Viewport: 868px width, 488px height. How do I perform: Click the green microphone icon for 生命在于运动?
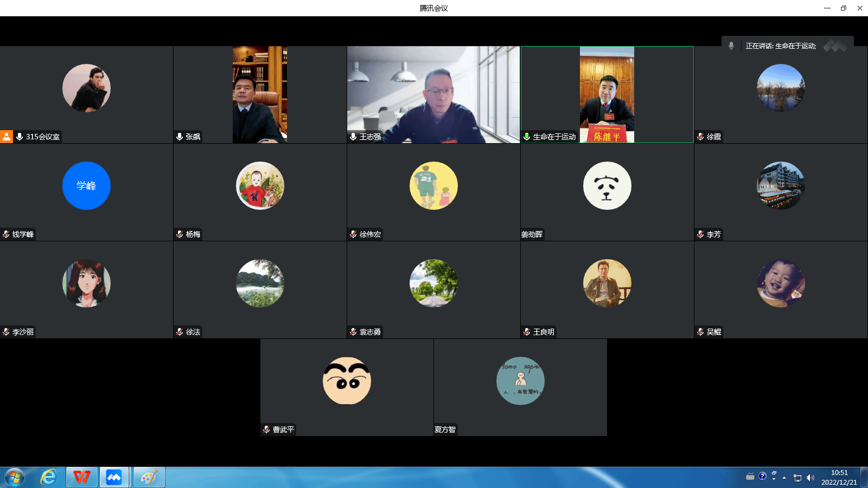tap(527, 137)
